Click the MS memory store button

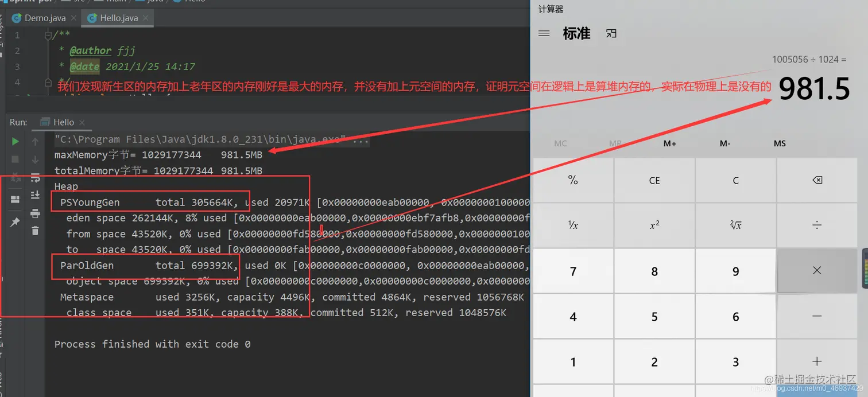780,143
